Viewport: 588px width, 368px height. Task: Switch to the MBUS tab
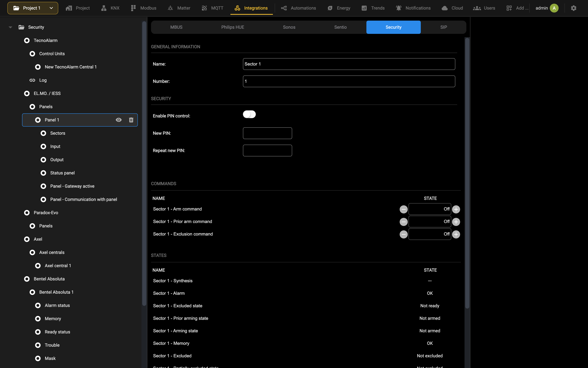click(176, 27)
